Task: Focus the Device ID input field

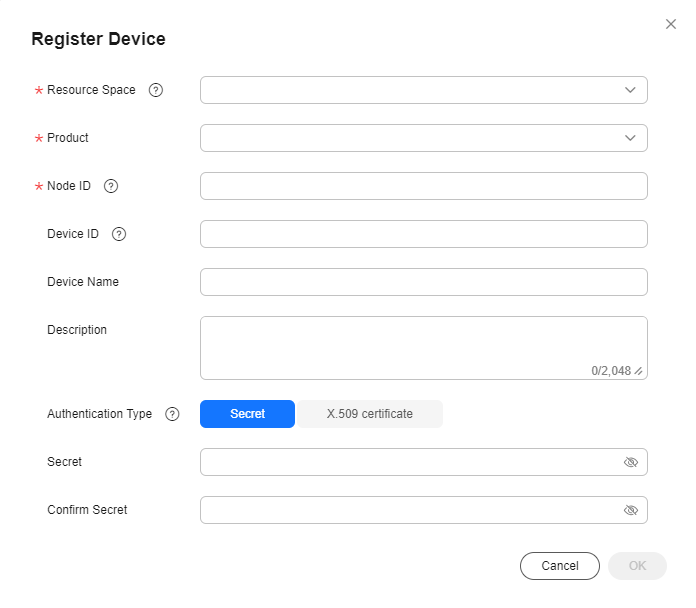Action: coord(423,234)
